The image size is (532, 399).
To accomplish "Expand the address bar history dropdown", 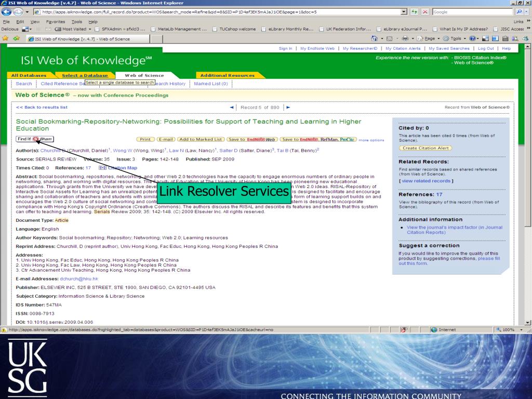I will [x=404, y=12].
